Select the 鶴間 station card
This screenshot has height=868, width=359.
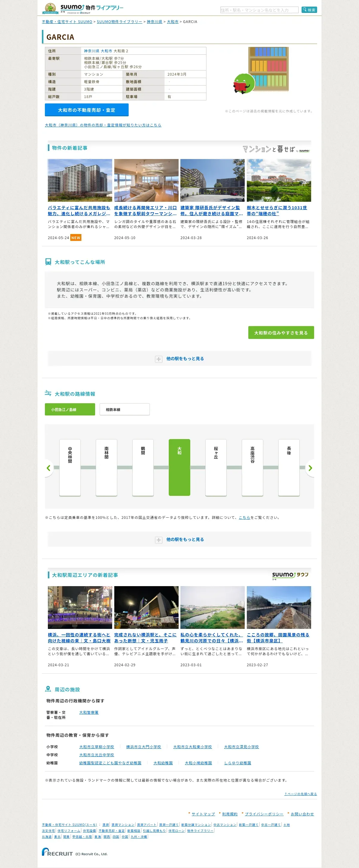pyautogui.click(x=143, y=468)
